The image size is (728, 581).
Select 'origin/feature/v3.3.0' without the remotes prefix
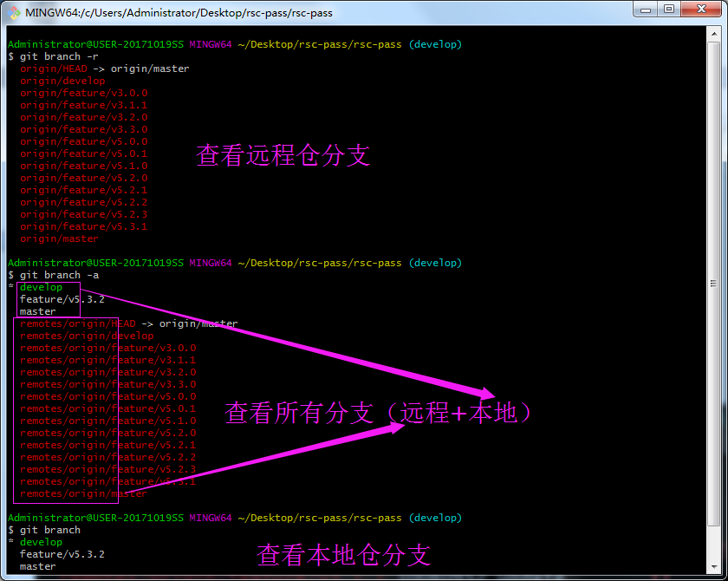click(x=83, y=129)
